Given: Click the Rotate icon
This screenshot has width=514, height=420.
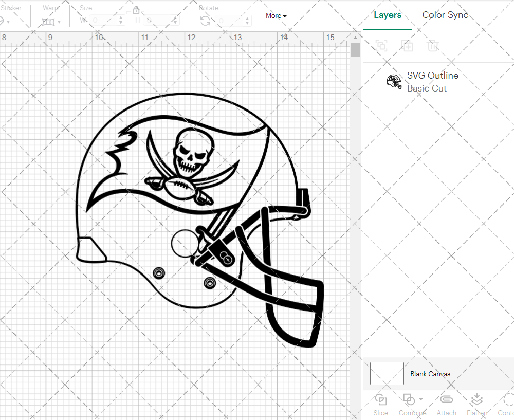Looking at the screenshot, I should (206, 21).
